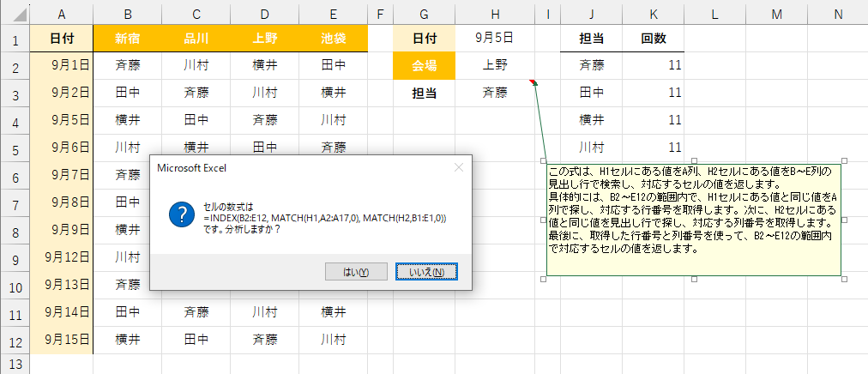
Task: Click the 新宿 header cell
Action: (x=127, y=39)
